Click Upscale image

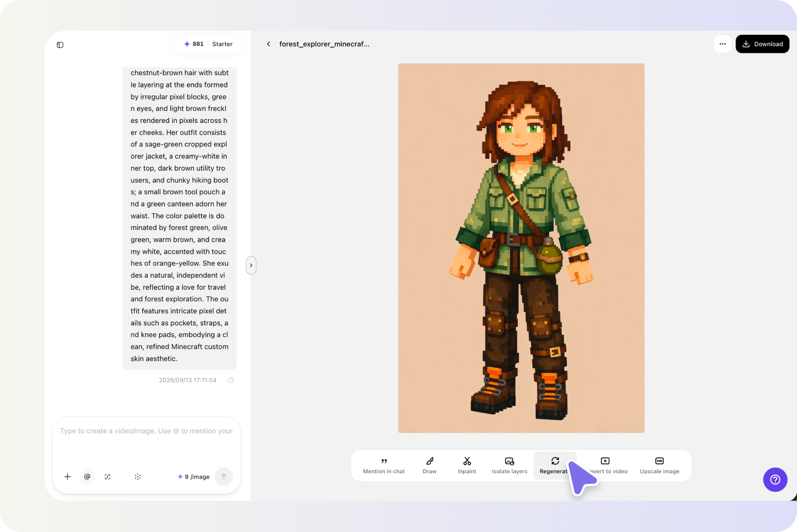(660, 466)
